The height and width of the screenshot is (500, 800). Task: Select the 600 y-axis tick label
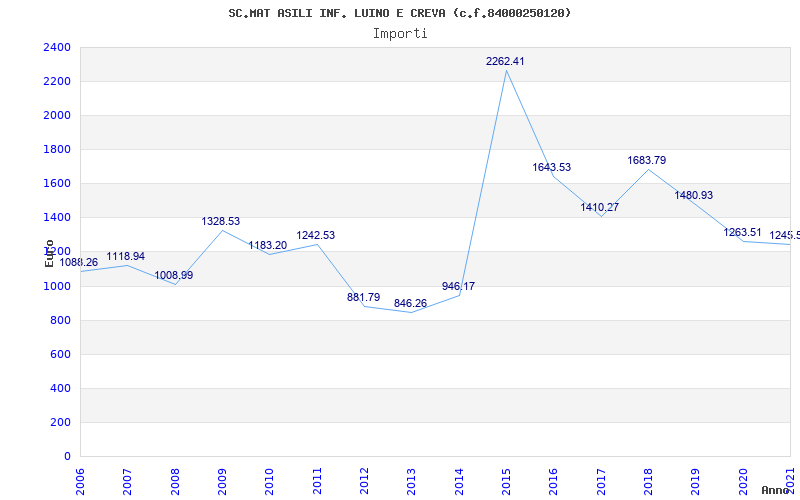click(60, 355)
